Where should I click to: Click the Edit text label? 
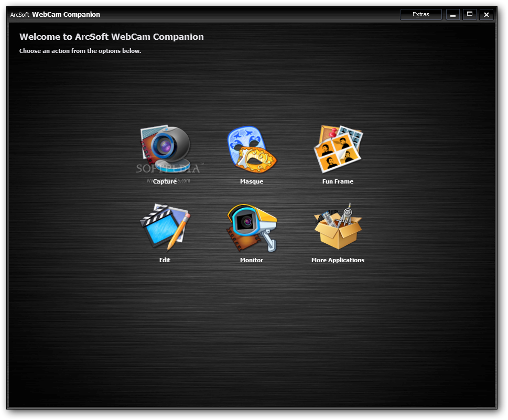point(165,260)
